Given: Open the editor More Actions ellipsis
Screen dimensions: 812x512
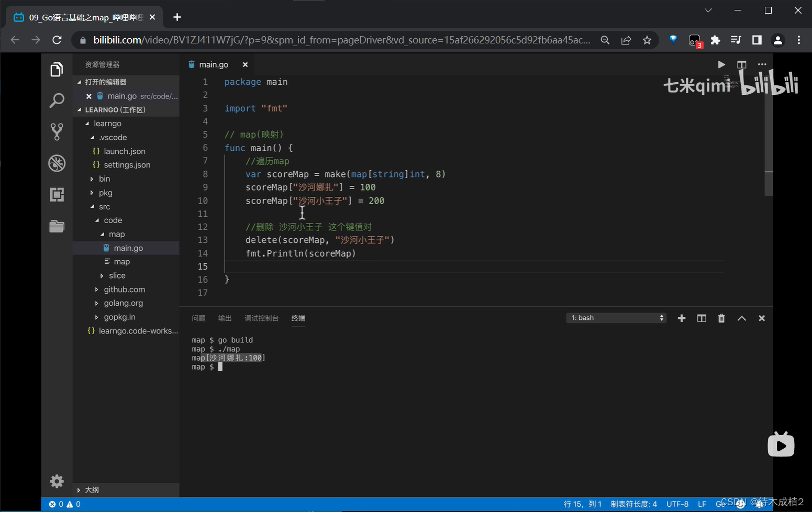Looking at the screenshot, I should pos(762,64).
